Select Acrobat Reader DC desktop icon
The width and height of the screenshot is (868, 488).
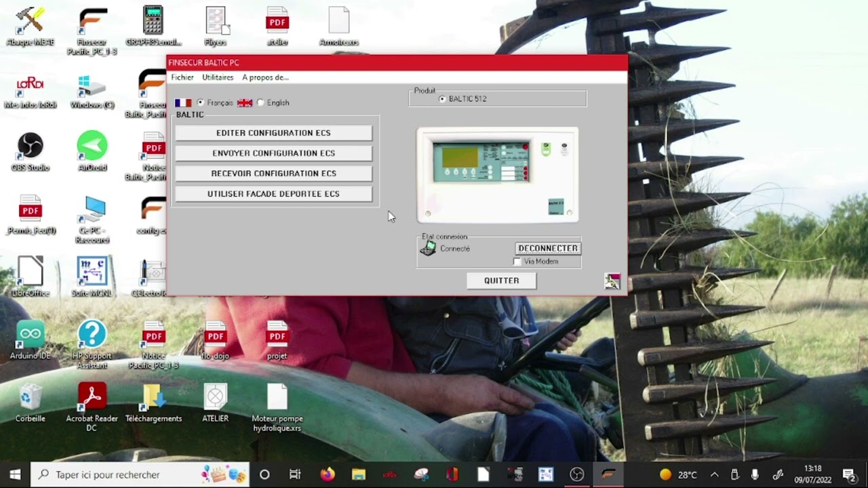click(92, 407)
